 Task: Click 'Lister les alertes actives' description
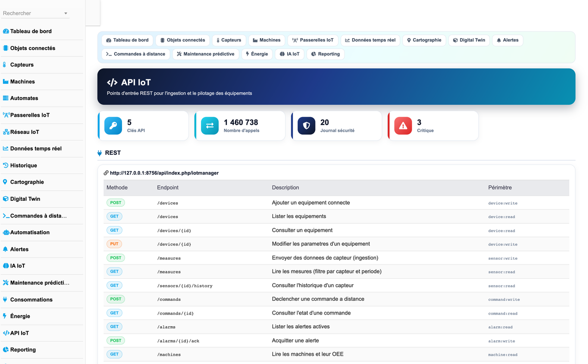pyautogui.click(x=301, y=327)
